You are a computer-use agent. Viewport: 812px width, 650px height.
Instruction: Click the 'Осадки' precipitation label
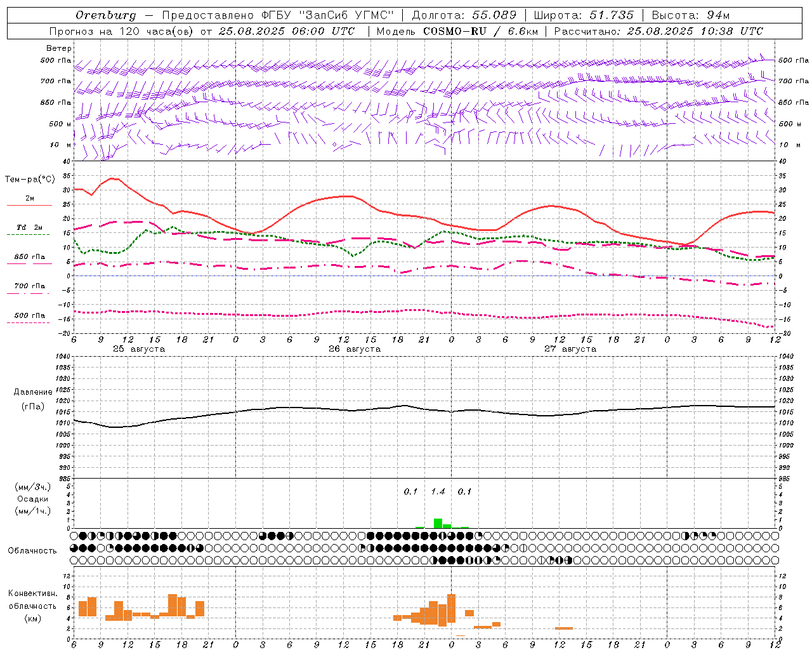pyautogui.click(x=32, y=499)
